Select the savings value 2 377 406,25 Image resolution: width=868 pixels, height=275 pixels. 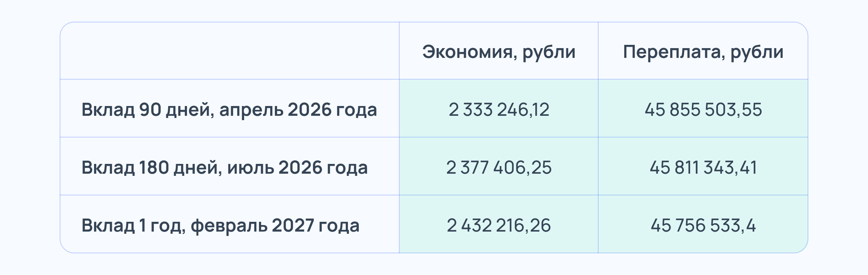(x=499, y=167)
